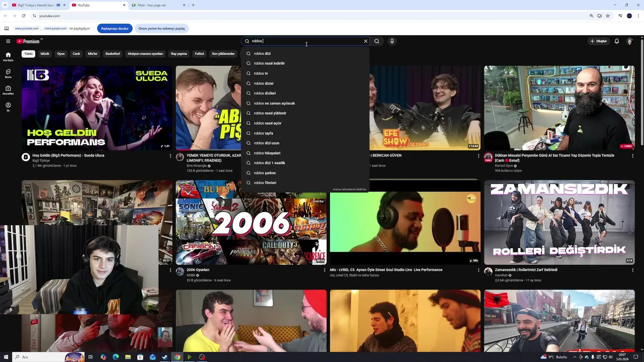The width and height of the screenshot is (644, 362).
Task: Open Abonelikler in the sidebar
Action: 8,90
